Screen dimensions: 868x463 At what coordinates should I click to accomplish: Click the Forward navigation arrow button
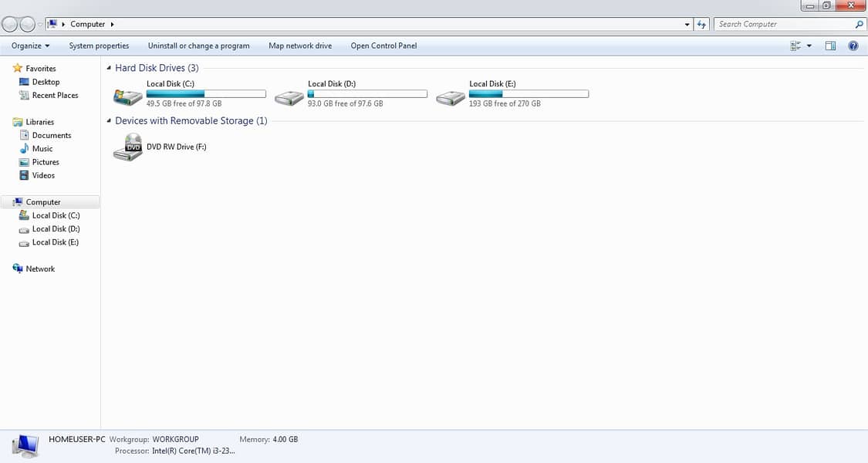[x=28, y=25]
